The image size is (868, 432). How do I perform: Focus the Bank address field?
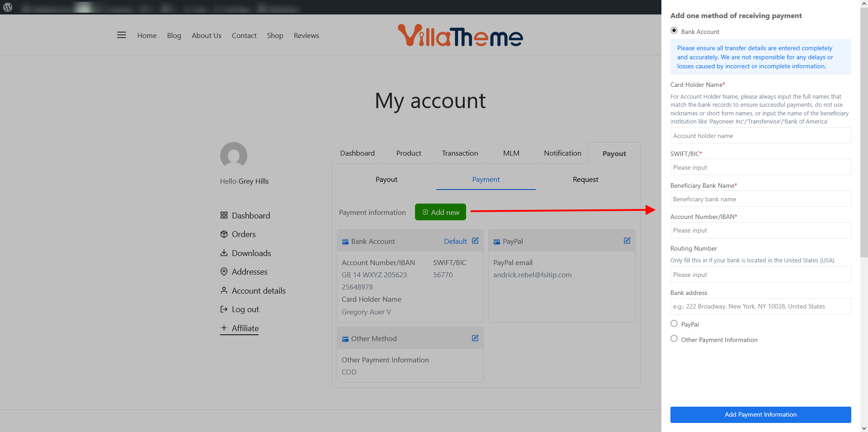[760, 306]
